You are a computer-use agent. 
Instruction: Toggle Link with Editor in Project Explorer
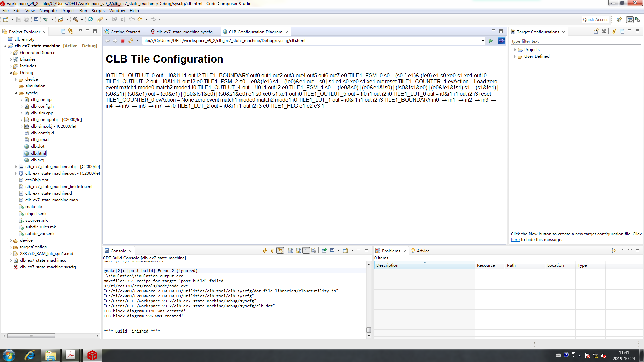click(x=71, y=32)
